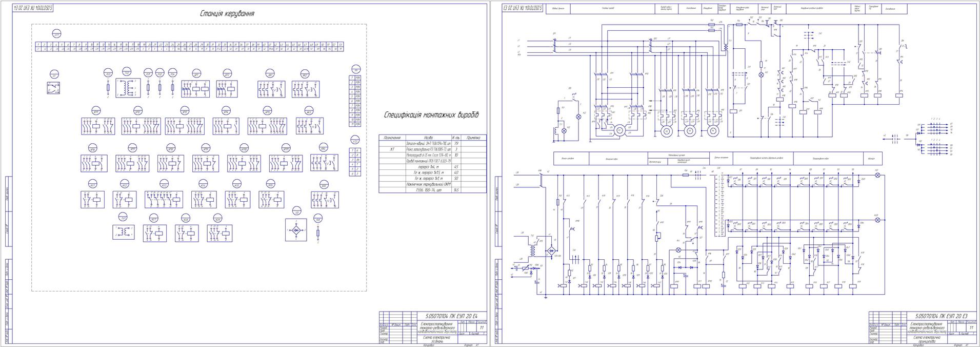Click the drawing code ending in Е3
The width and height of the screenshot is (980, 347).
click(941, 316)
